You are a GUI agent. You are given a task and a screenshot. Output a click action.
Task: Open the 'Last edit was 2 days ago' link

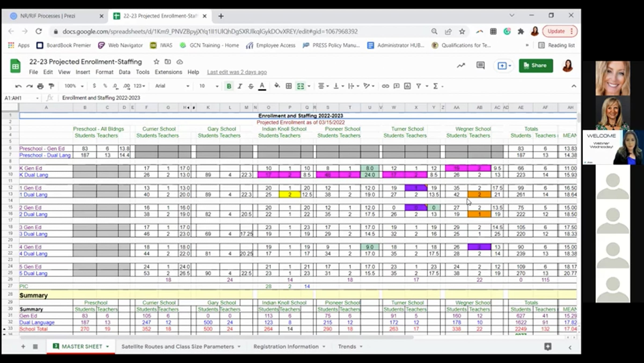[x=237, y=72]
